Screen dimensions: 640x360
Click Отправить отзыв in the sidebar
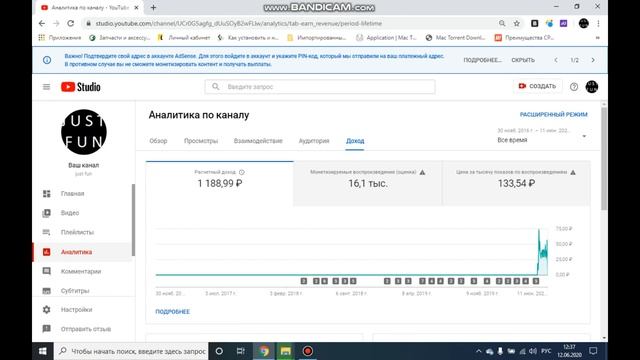point(86,329)
